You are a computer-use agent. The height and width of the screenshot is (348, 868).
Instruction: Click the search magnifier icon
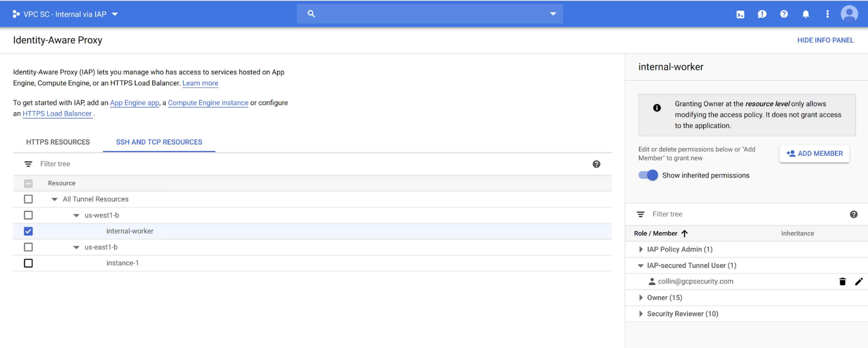click(311, 14)
